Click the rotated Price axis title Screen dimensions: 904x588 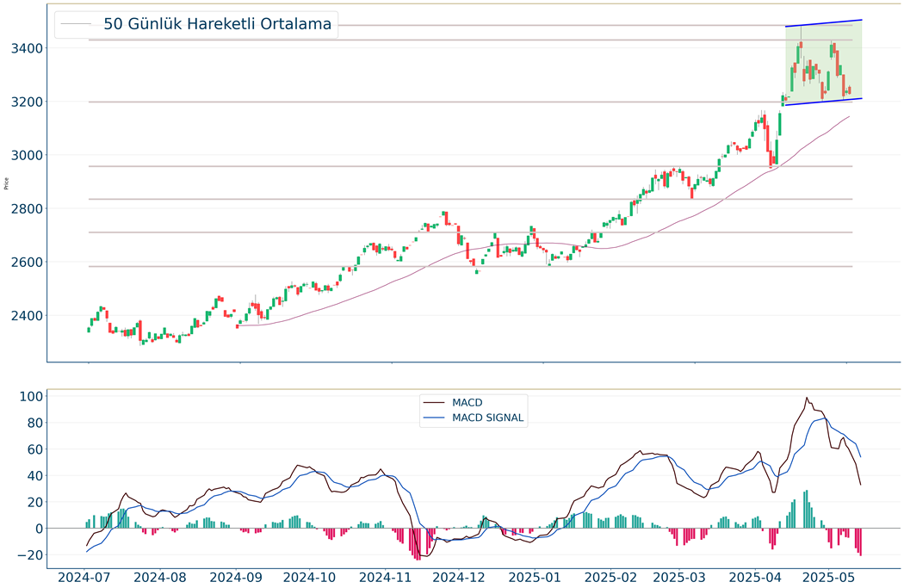coord(7,183)
